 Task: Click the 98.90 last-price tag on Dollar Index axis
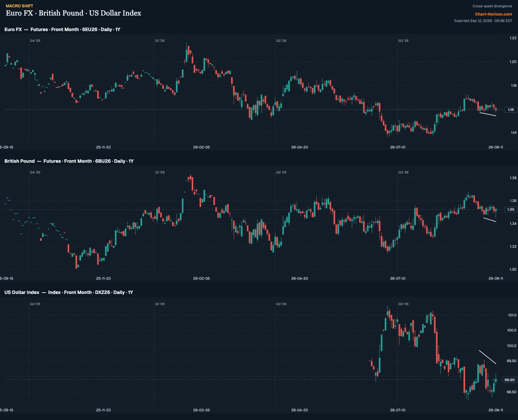(510, 380)
